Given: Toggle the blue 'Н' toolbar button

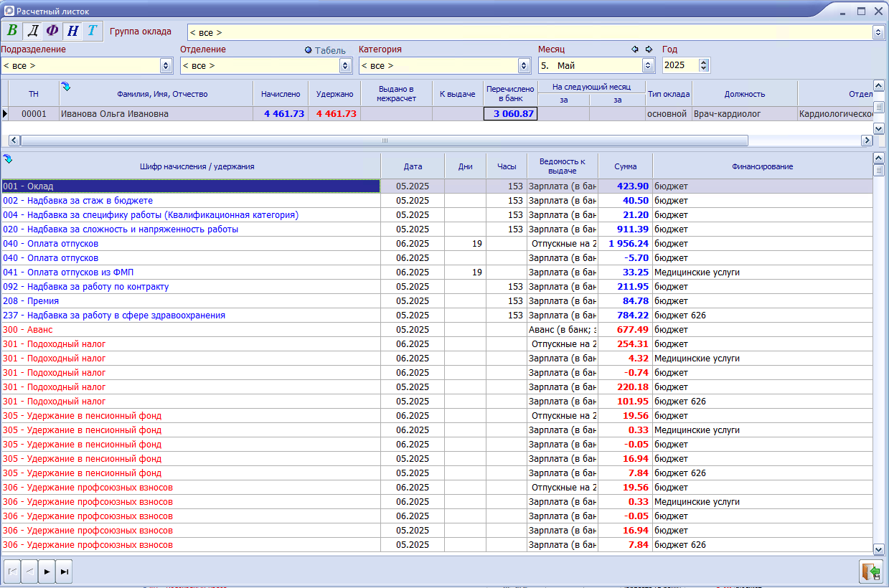Looking at the screenshot, I should [72, 31].
